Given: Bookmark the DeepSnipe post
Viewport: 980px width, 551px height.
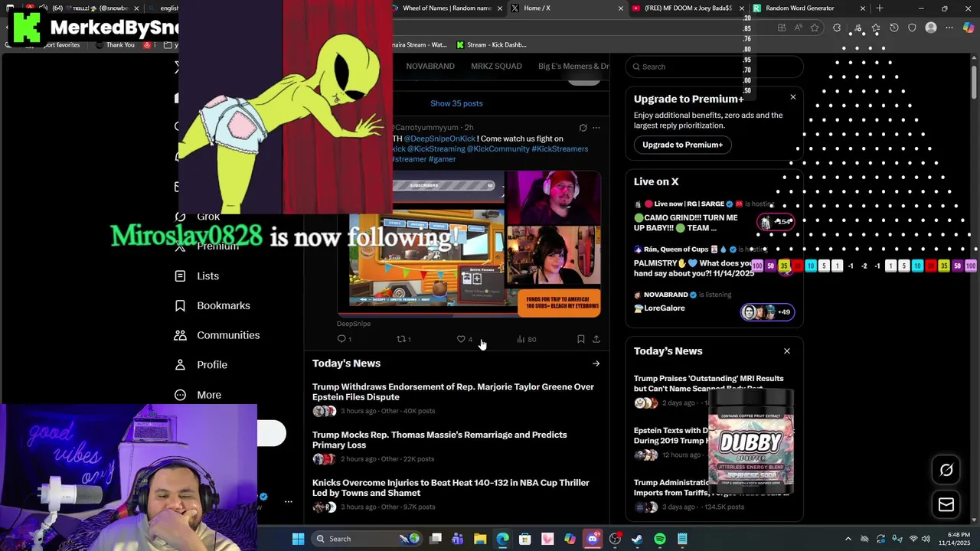Looking at the screenshot, I should [580, 339].
